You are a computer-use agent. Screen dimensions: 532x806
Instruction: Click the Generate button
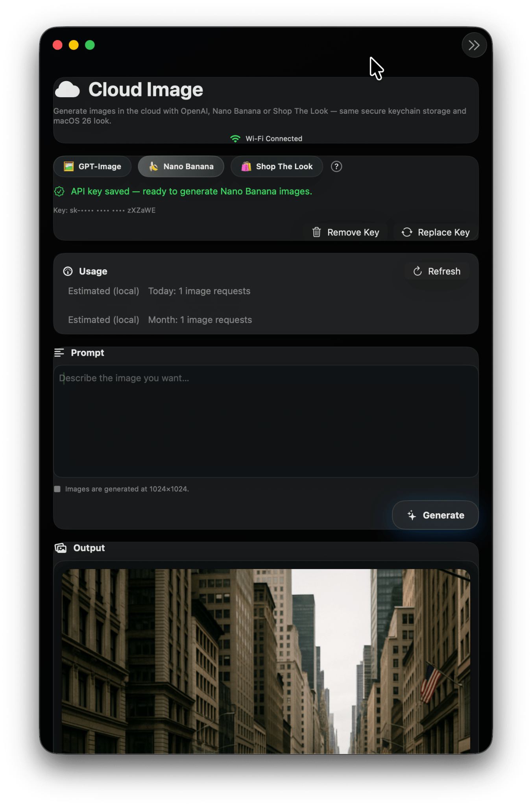tap(435, 515)
